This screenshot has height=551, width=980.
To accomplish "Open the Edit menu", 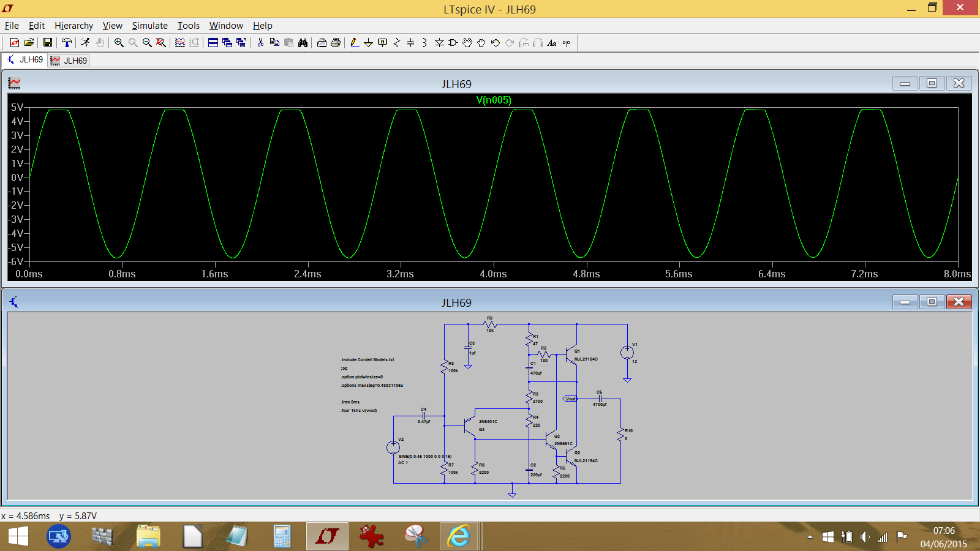I will tap(37, 26).
